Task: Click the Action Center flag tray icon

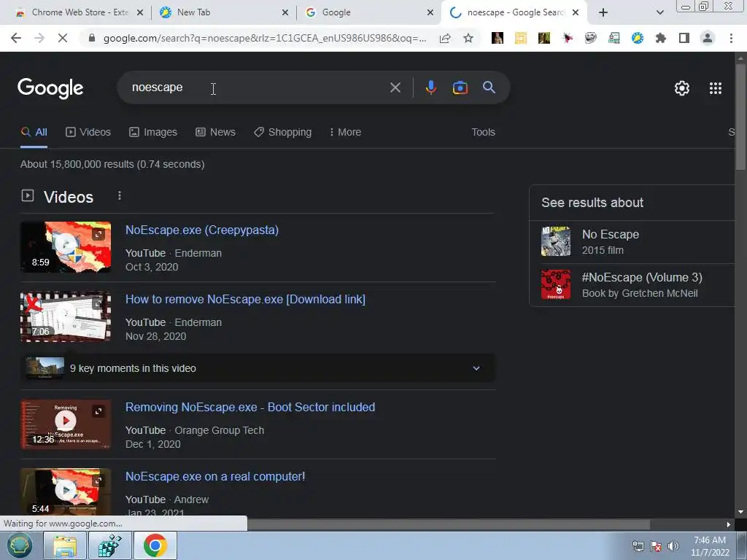Action: click(656, 546)
